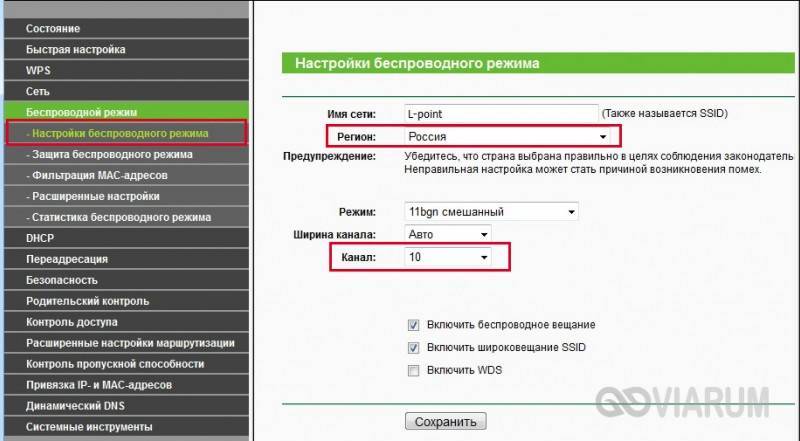Image resolution: width=800 pixels, height=441 pixels.
Task: Open the DHCP section
Action: (126, 238)
